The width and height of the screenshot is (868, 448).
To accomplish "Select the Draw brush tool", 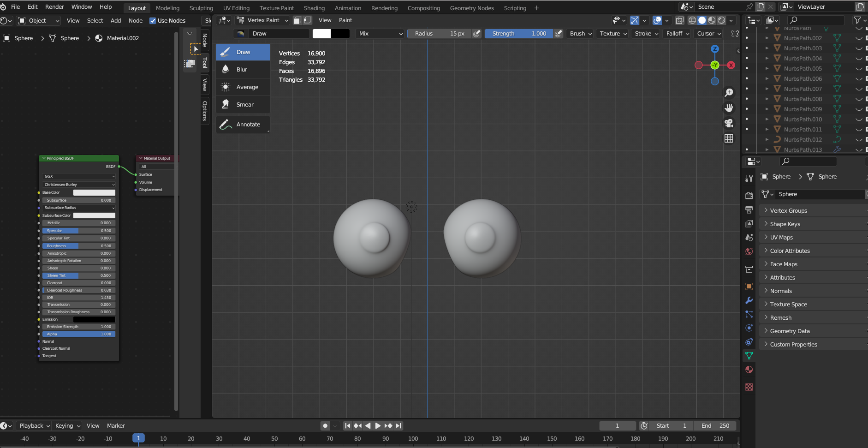I will [243, 52].
